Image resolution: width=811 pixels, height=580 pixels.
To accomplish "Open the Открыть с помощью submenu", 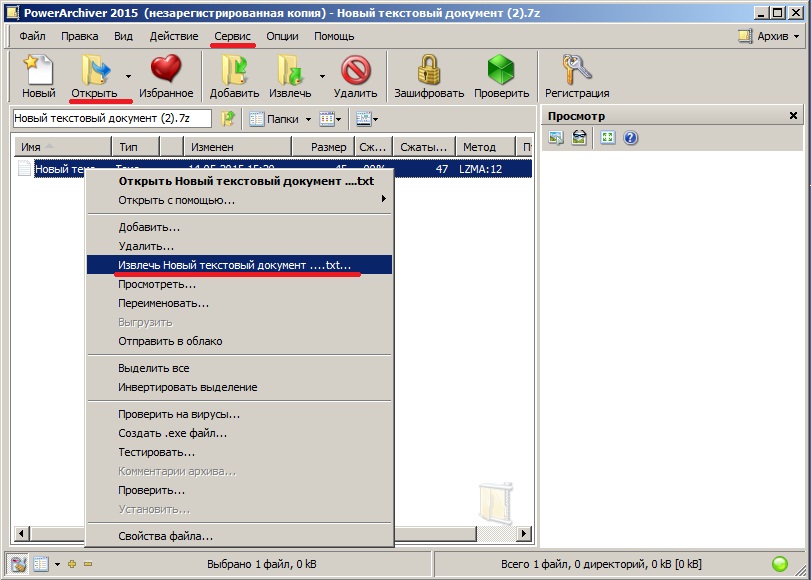I will click(176, 200).
